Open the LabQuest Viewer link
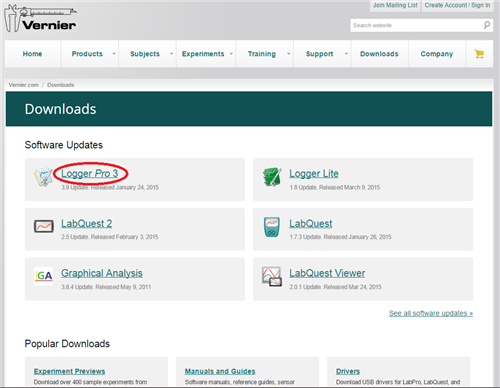 (327, 273)
